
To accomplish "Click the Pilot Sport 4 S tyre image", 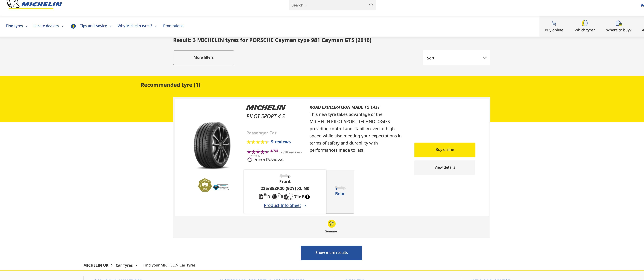I will (x=212, y=145).
